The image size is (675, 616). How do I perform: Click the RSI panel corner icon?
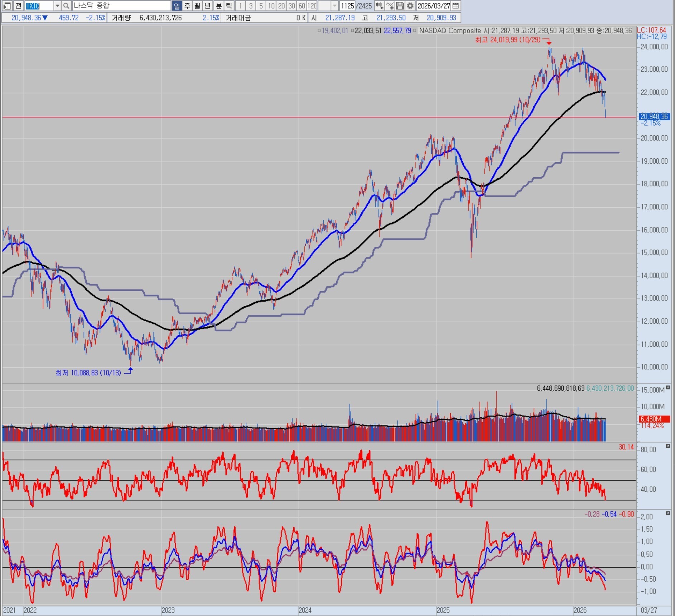coord(668,446)
